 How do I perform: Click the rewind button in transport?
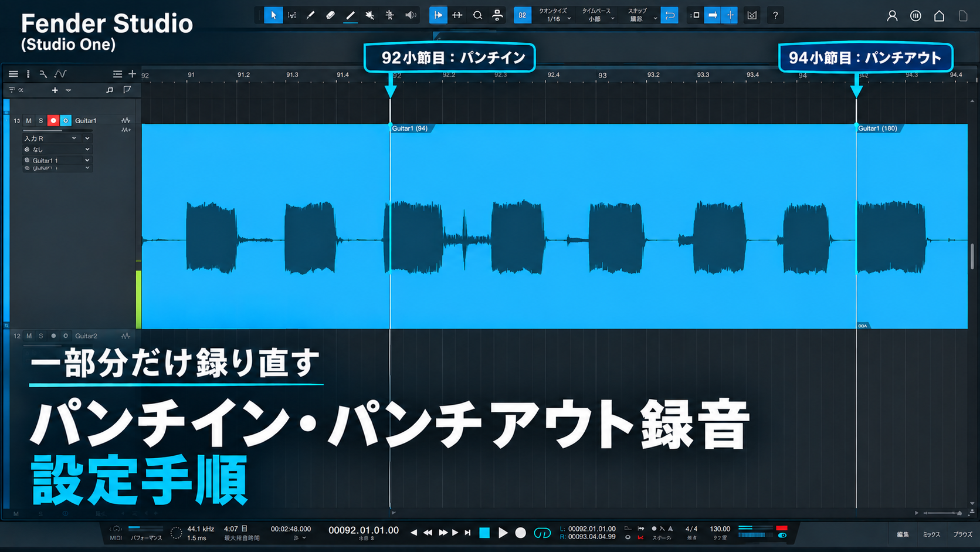coord(428,533)
